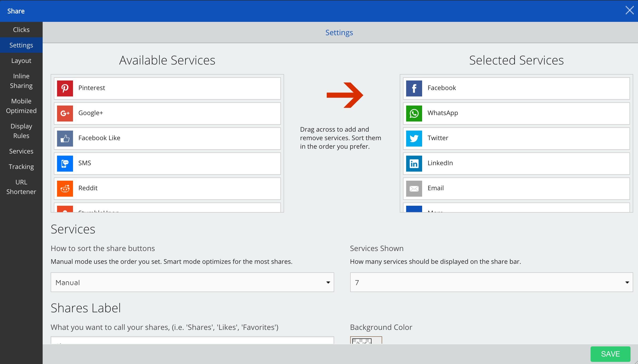638x364 pixels.
Task: Select the Reddit row label
Action: 88,188
